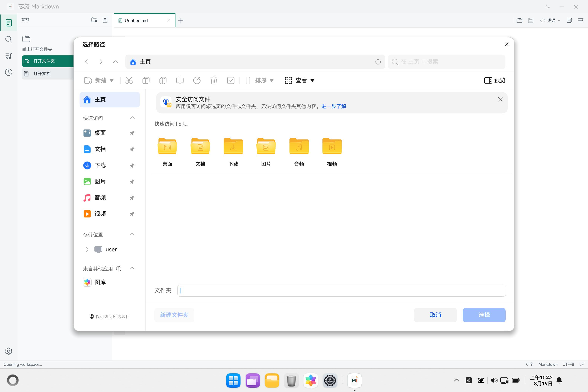588x392 pixels.
Task: Unpin Desktop (桌面) from quick access
Action: pyautogui.click(x=132, y=133)
